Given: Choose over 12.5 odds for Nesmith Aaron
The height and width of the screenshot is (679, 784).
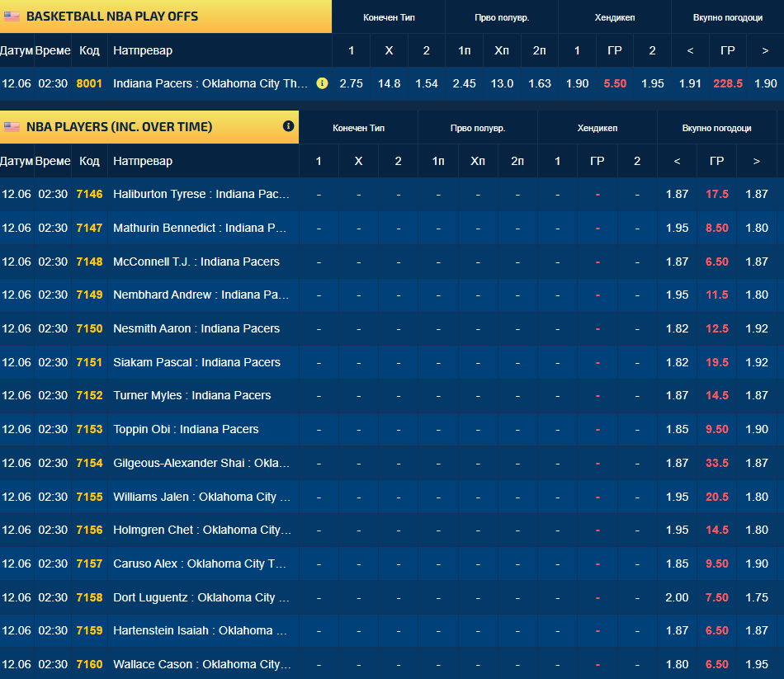Looking at the screenshot, I should point(757,328).
